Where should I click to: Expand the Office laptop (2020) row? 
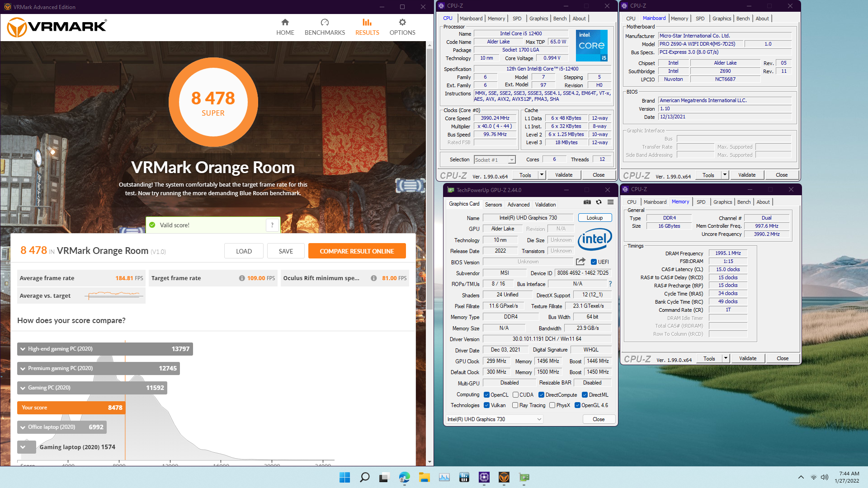pos(62,427)
